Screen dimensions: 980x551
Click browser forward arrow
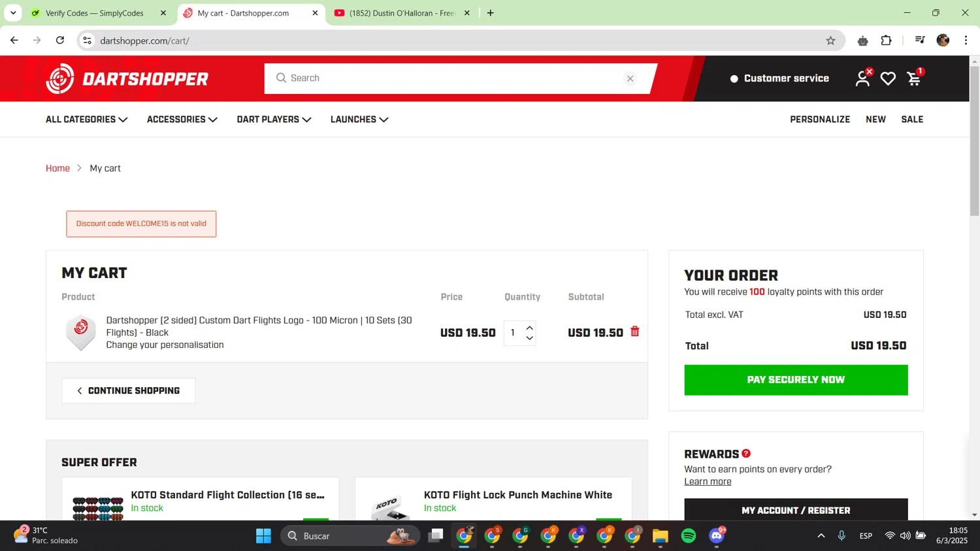tap(37, 40)
